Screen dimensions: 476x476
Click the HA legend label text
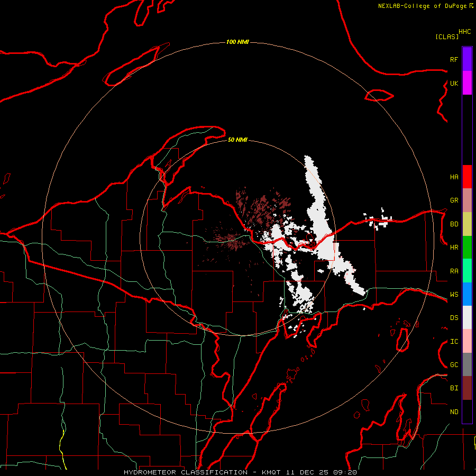454,177
